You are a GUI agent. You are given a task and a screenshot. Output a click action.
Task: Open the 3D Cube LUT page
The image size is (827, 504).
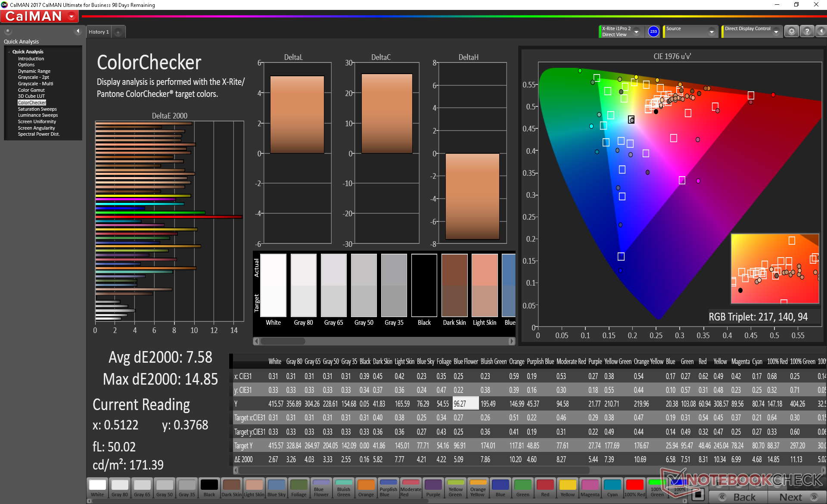click(31, 96)
